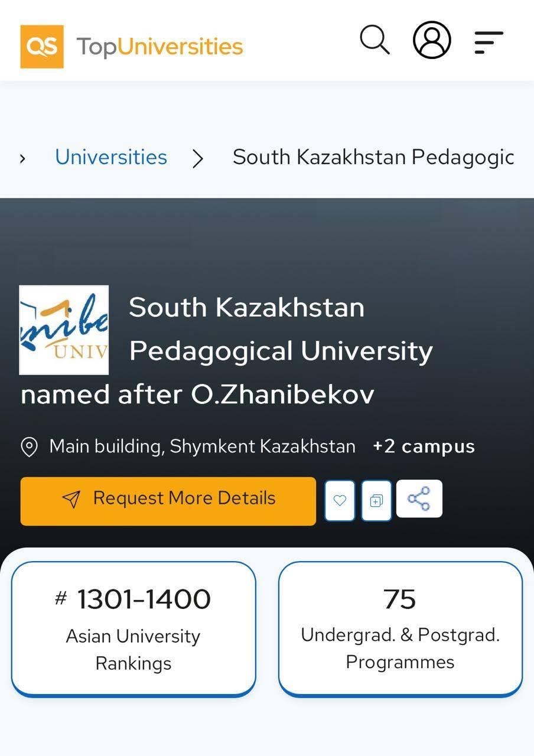
Task: Click the small leading breadcrumb chevron
Action: [22, 158]
